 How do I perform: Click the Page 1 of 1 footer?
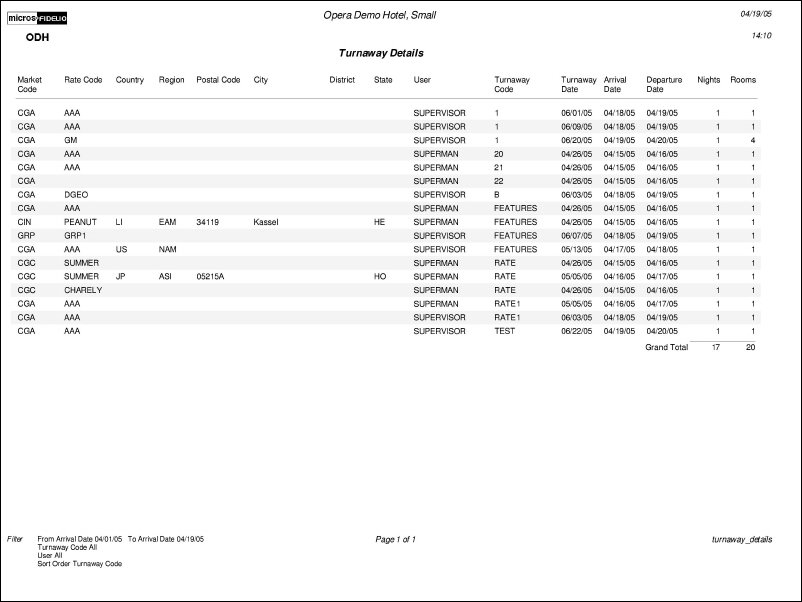click(x=396, y=539)
